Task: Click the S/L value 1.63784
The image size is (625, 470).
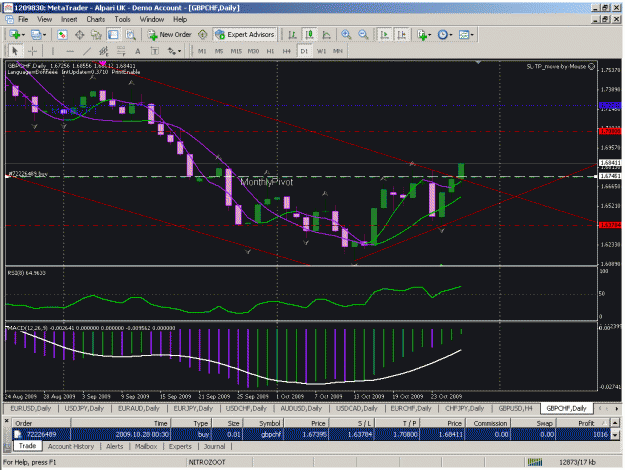Action: [360, 434]
